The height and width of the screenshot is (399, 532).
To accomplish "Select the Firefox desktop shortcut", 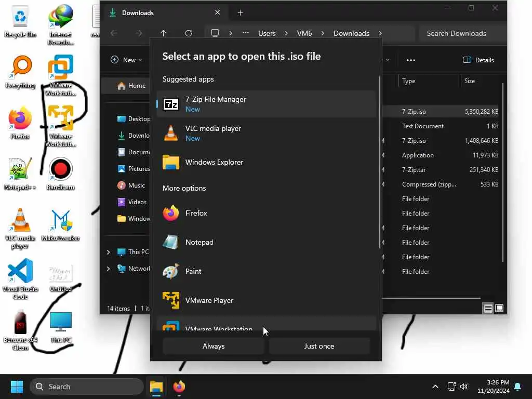I will (20, 123).
